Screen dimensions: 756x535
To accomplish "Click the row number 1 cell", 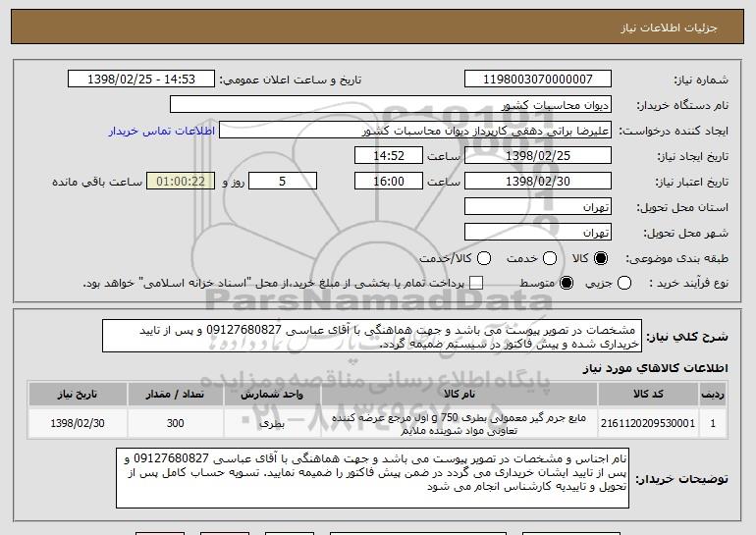I will (713, 423).
